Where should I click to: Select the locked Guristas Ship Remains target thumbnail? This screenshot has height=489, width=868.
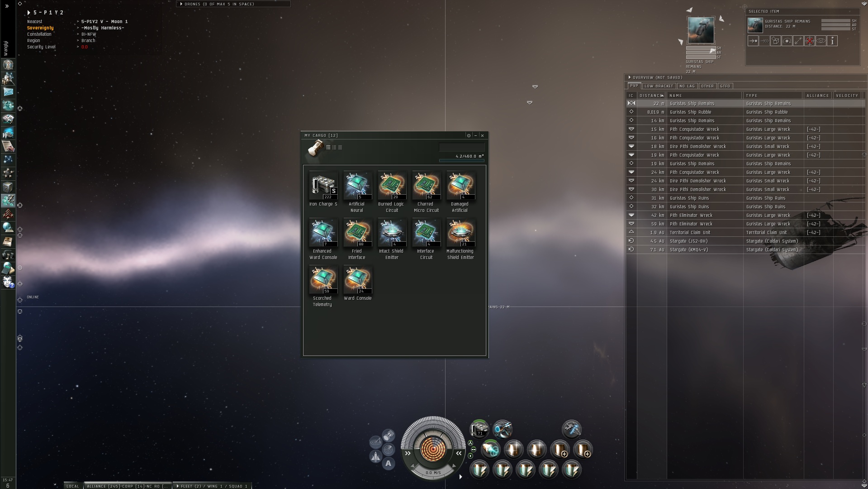tap(701, 30)
